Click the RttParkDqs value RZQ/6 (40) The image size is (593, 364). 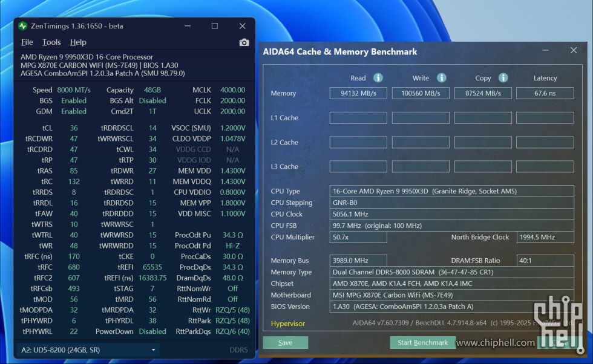[232, 331]
